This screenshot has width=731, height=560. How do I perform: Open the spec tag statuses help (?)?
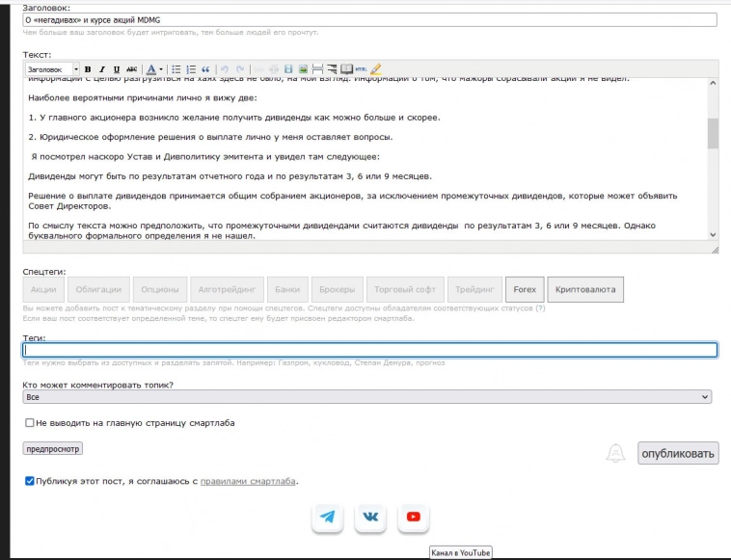tap(540, 308)
